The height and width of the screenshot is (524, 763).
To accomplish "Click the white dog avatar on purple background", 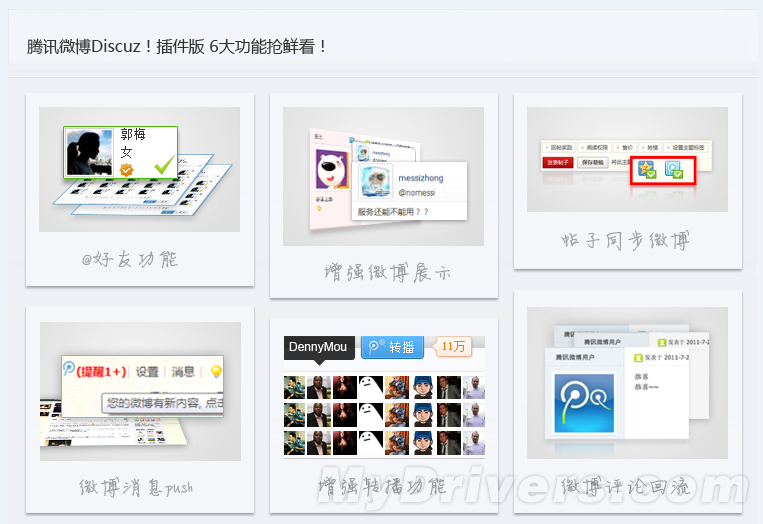I will point(332,169).
